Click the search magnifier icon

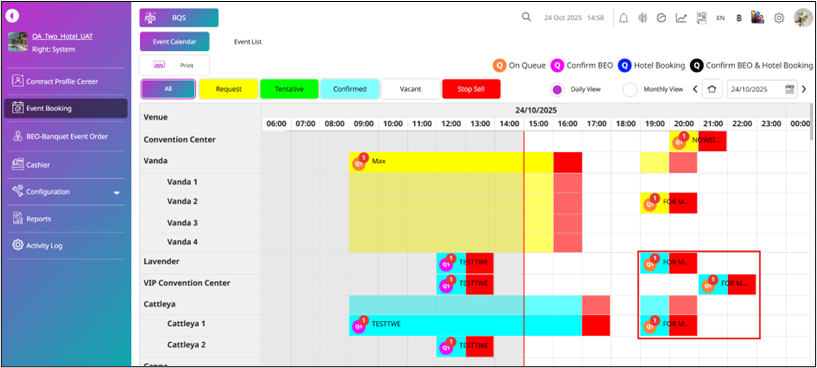526,17
